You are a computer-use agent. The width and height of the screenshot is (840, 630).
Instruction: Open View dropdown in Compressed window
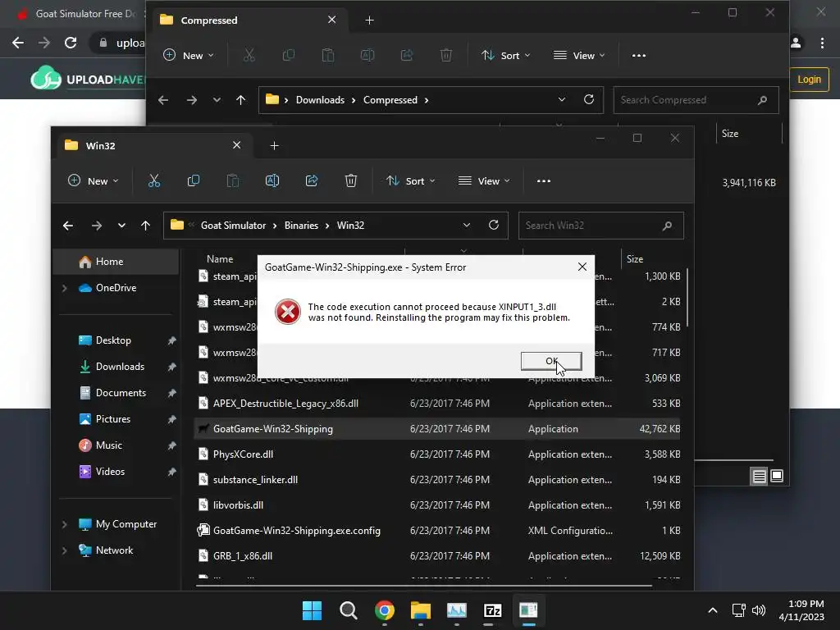[x=579, y=55]
